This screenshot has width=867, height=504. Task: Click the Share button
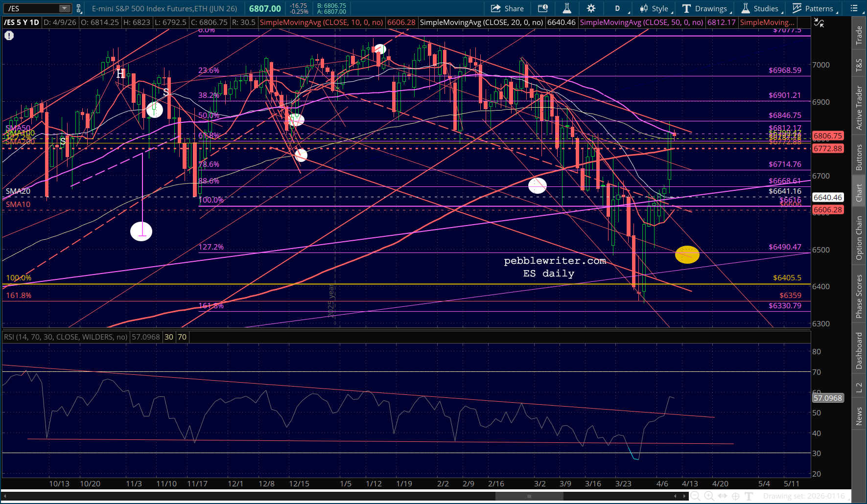[507, 8]
